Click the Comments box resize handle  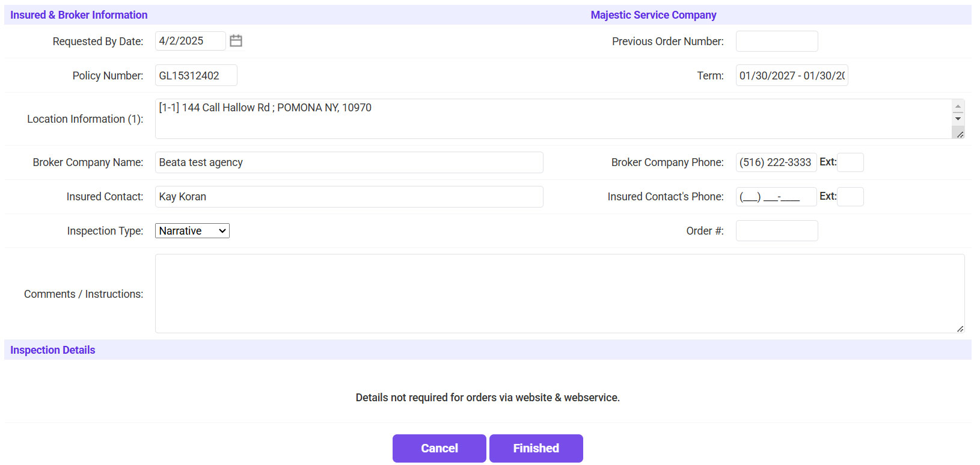[x=960, y=328]
